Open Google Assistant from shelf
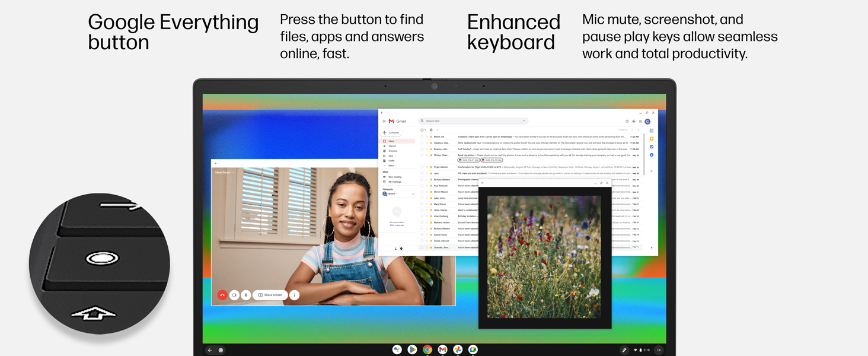 397,350
